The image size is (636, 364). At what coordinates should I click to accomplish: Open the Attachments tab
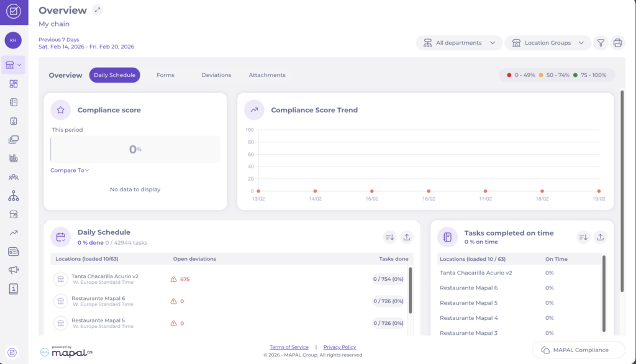point(267,75)
